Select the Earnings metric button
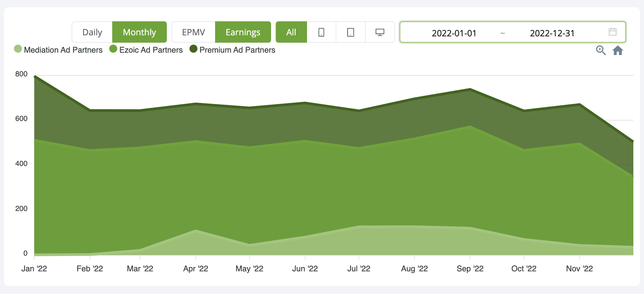644x294 pixels. (x=243, y=32)
